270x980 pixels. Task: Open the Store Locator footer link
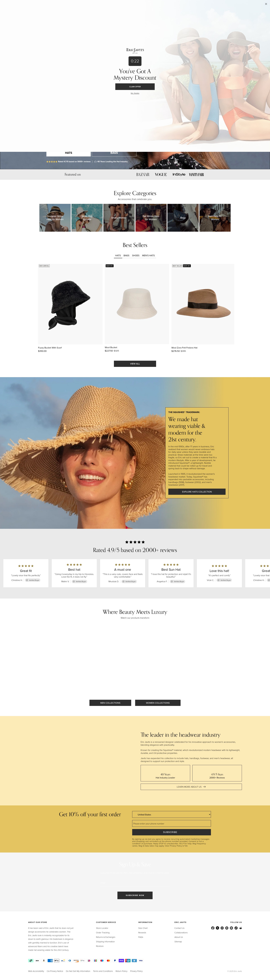coord(102,928)
